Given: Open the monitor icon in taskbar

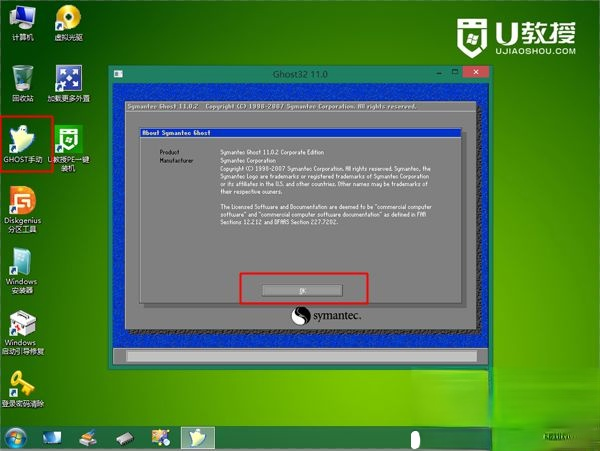Looking at the screenshot, I should (x=52, y=438).
